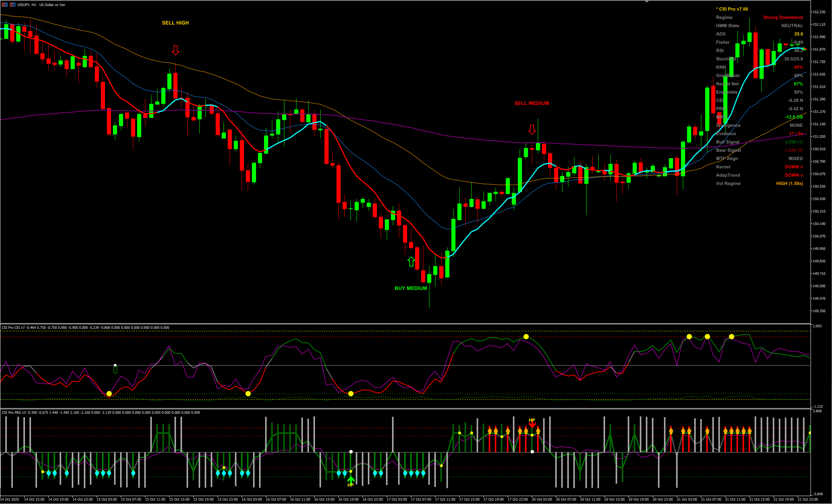Click the red down arrow below SELL MEDIUM
This screenshot has height=504, width=832.
click(x=532, y=129)
